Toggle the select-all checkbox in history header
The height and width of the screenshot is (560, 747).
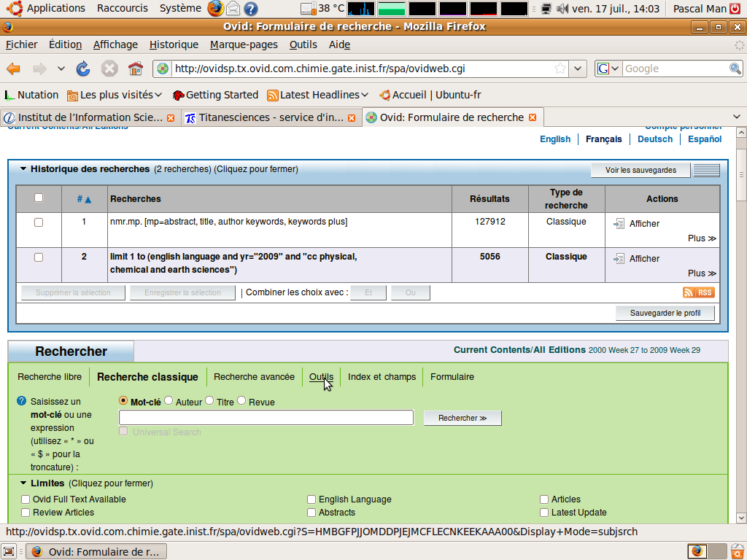tap(39, 198)
